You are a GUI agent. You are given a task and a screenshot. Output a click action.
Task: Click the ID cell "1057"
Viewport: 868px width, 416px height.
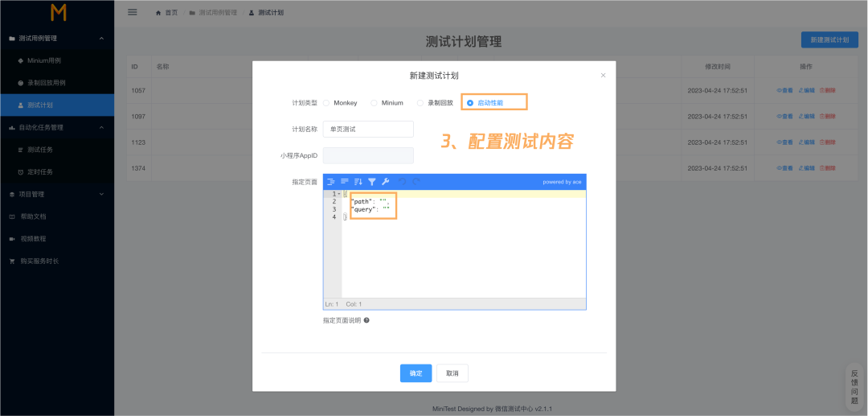pyautogui.click(x=138, y=90)
